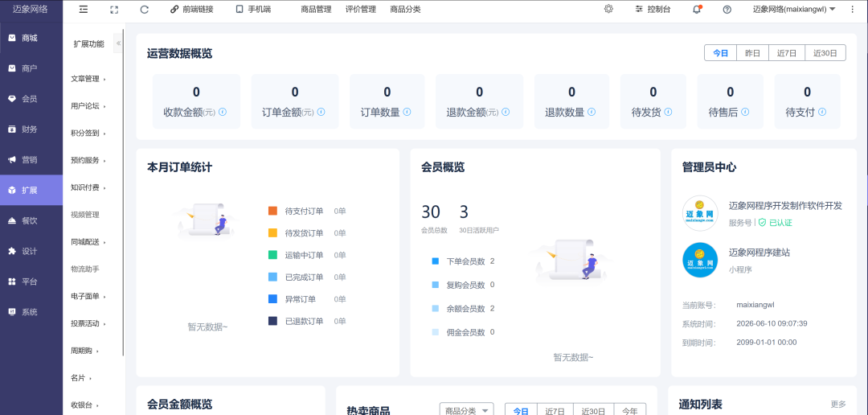The height and width of the screenshot is (415, 868).
Task: Click the 餐饮 dining icon in sidebar
Action: coord(11,220)
